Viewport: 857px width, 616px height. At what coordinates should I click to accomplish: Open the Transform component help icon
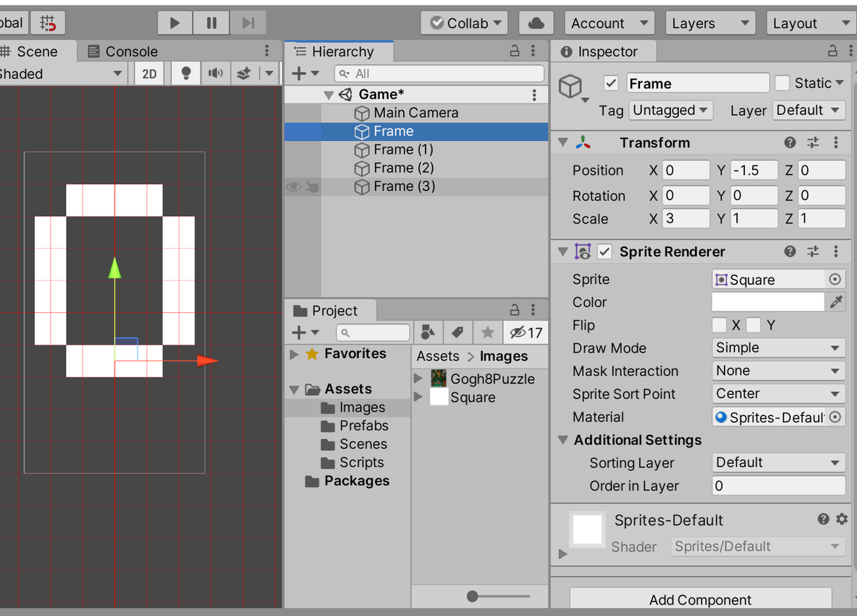[790, 142]
